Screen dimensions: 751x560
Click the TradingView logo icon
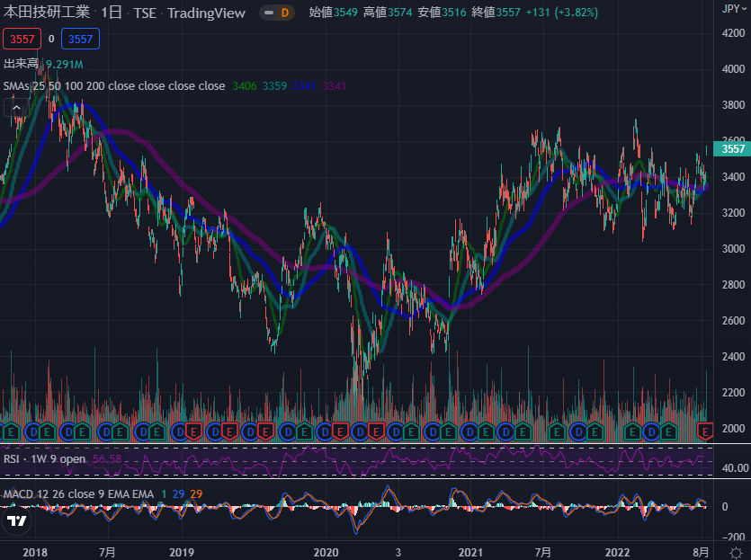16,521
